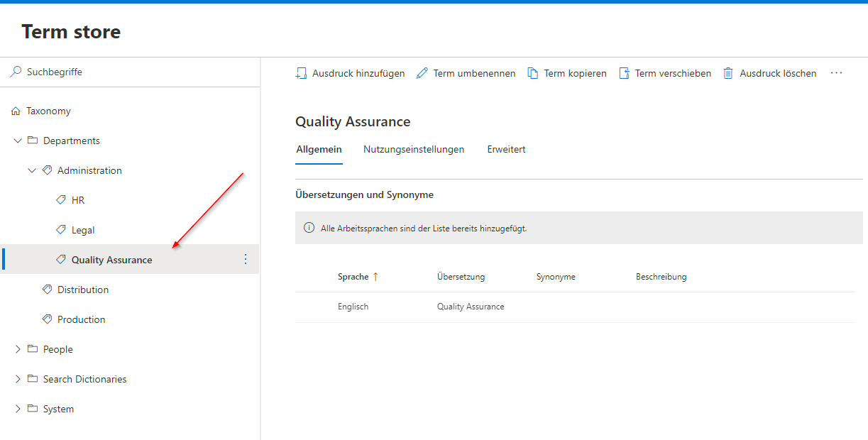Click the Term verschieben icon

tap(625, 73)
